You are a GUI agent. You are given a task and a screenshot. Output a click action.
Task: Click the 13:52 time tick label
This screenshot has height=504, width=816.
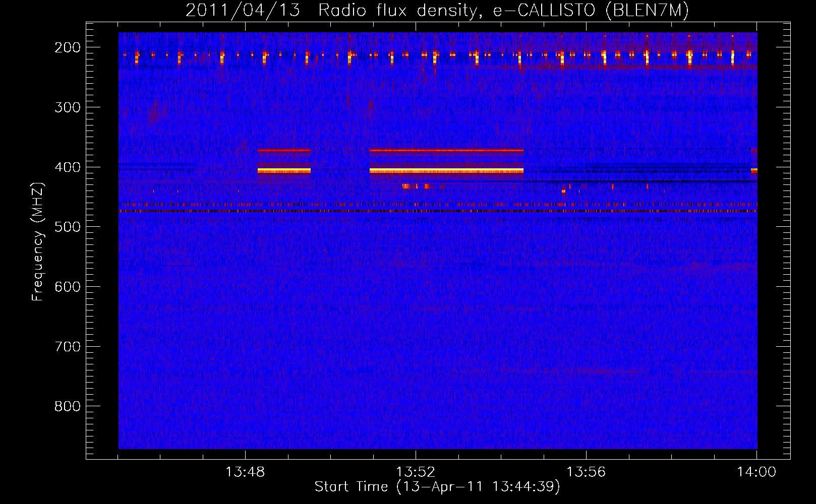click(x=416, y=472)
